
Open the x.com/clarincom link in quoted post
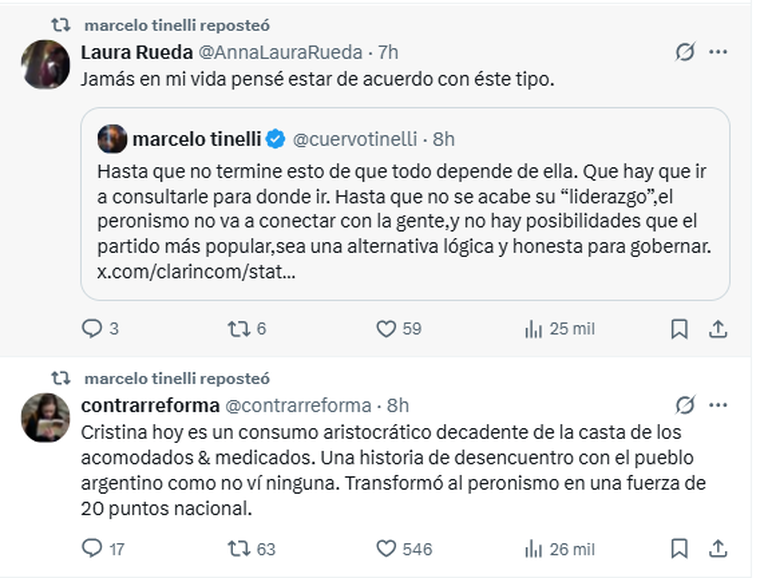[x=196, y=272]
